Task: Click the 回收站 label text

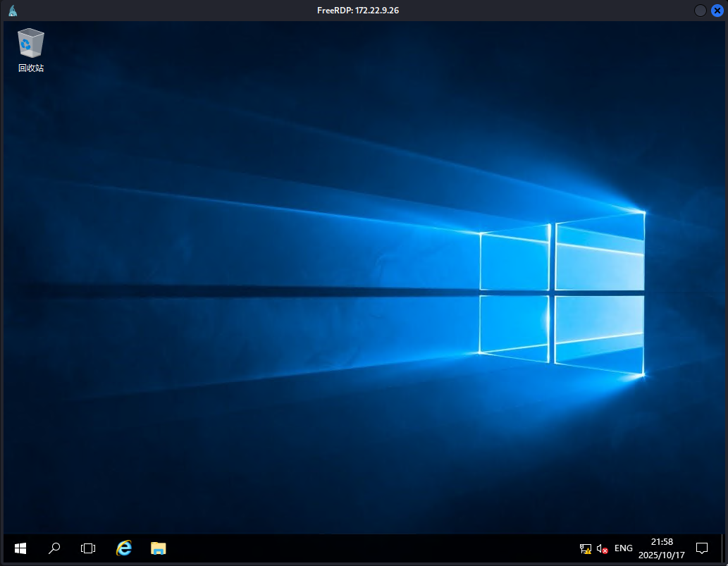Action: coord(31,68)
